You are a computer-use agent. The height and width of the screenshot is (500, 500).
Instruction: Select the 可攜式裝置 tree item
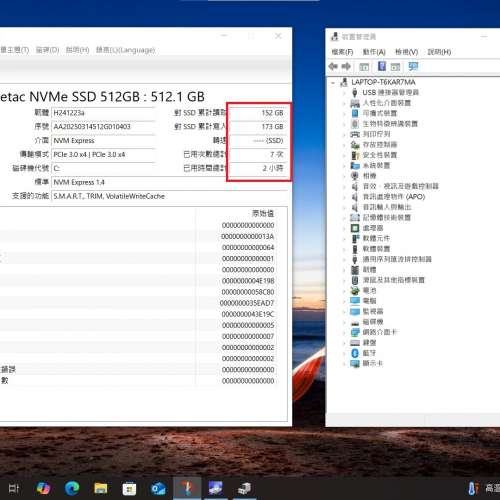coord(380,113)
